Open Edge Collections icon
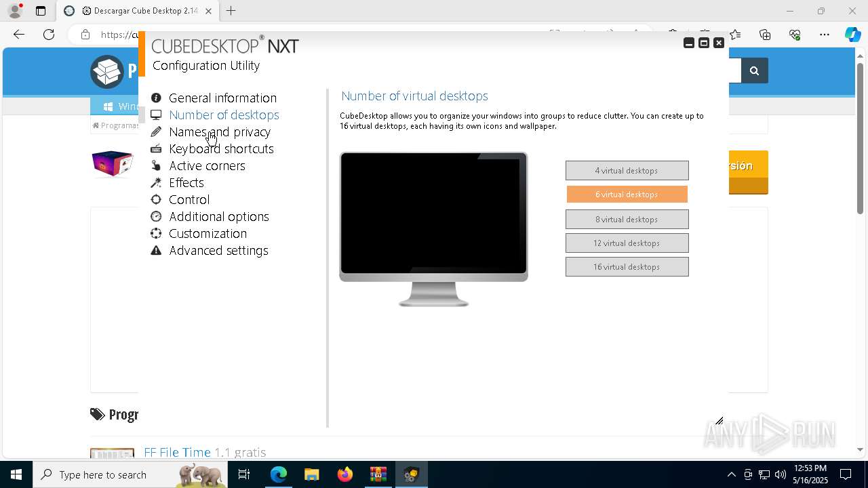This screenshot has height=488, width=868. pos(765,35)
